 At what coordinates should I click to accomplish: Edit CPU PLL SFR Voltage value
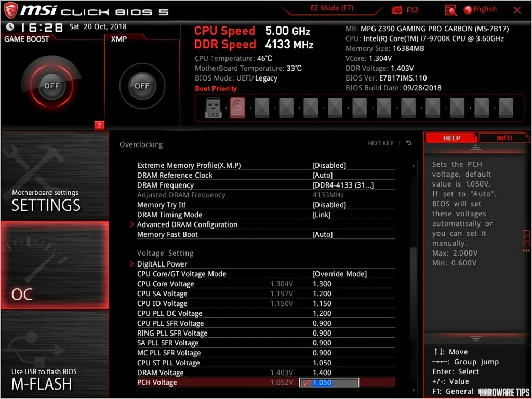click(x=322, y=323)
